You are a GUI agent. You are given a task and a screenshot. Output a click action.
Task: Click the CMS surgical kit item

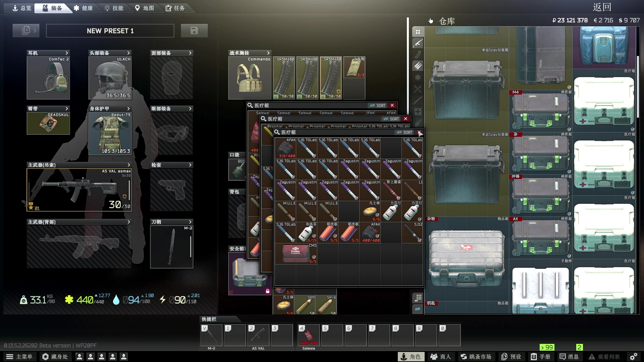pos(296,254)
